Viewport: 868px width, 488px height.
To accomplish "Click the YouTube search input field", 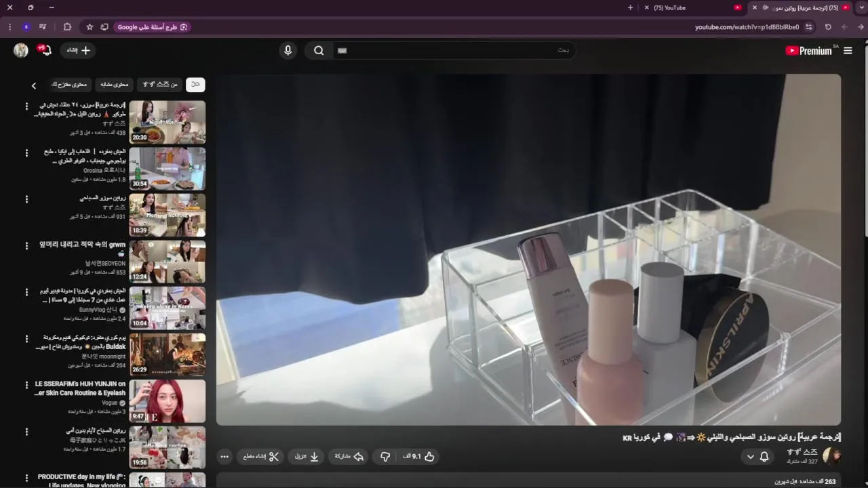I will [454, 50].
